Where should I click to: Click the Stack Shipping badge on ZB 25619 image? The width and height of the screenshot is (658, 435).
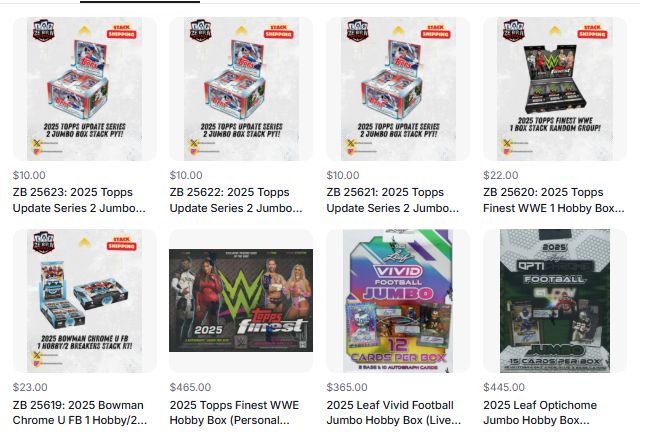pos(121,243)
